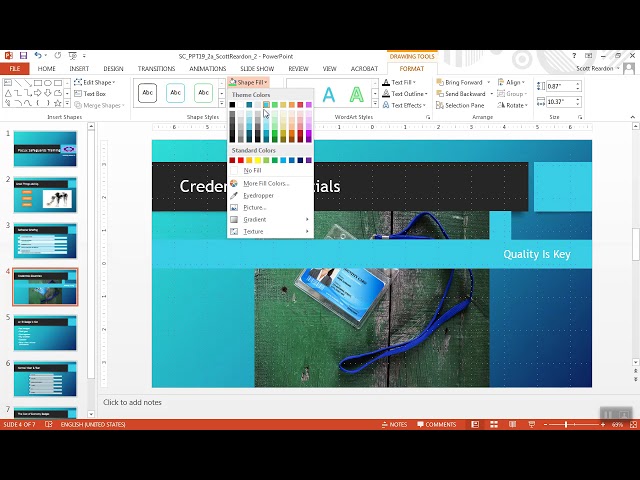Switch to the ACROBAT tab
The image size is (640, 480).
[364, 69]
